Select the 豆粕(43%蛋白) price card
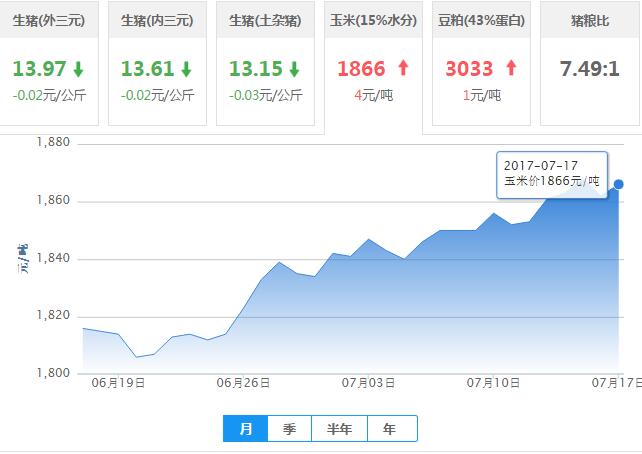The image size is (642, 454). click(x=482, y=63)
